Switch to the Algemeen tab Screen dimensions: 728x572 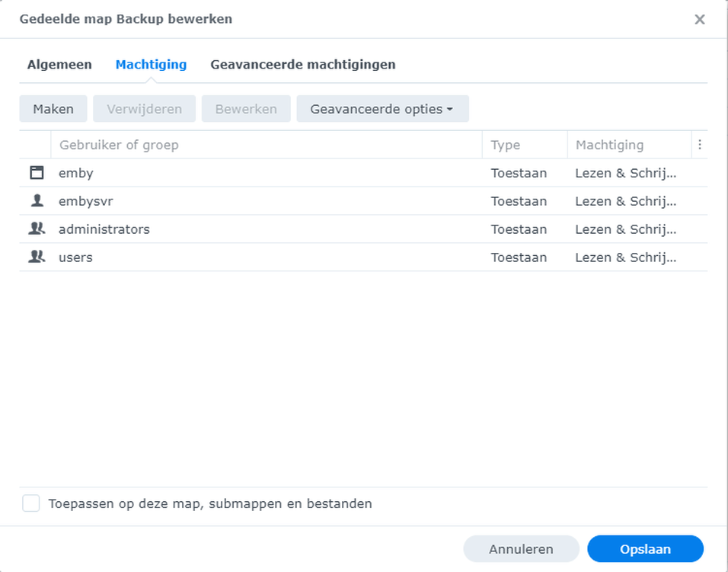[x=59, y=65]
